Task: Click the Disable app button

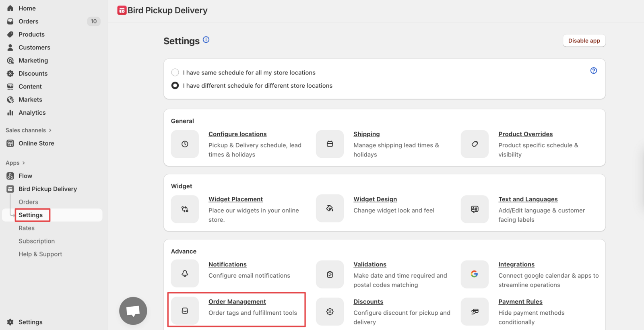Action: tap(584, 41)
